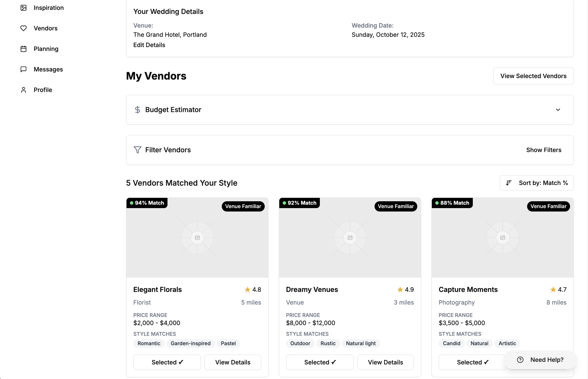Click the Profile person icon
This screenshot has width=588, height=379.
pos(23,90)
